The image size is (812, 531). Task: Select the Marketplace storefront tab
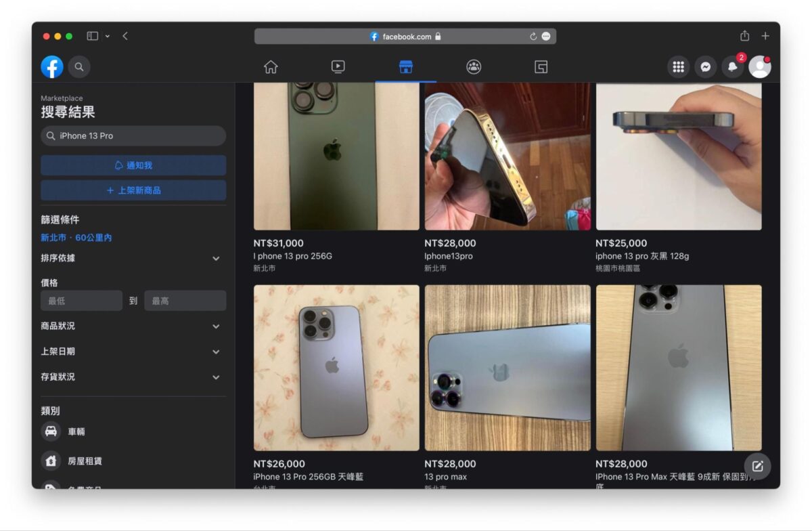tap(406, 66)
